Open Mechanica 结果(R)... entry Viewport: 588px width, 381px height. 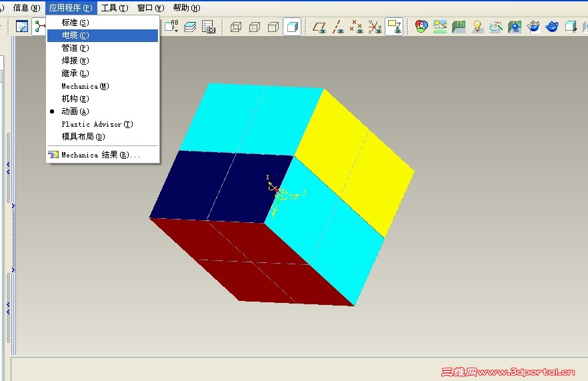(x=103, y=155)
